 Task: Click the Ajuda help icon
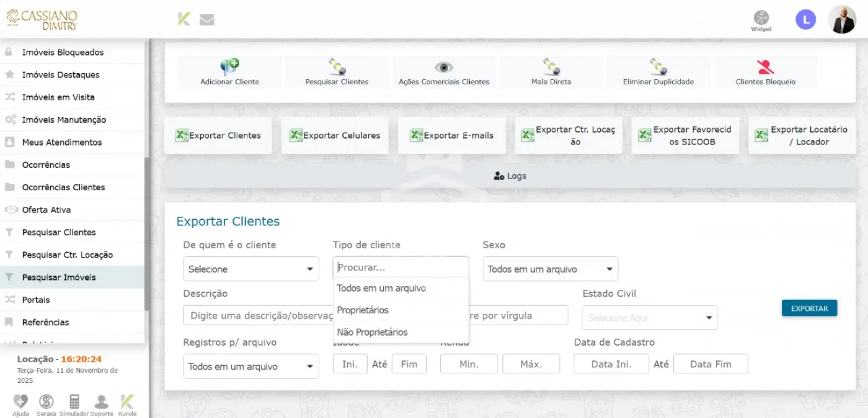(20, 401)
